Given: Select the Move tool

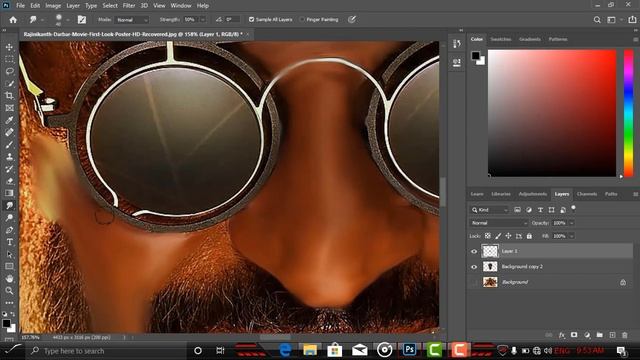Looking at the screenshot, I should pos(9,47).
